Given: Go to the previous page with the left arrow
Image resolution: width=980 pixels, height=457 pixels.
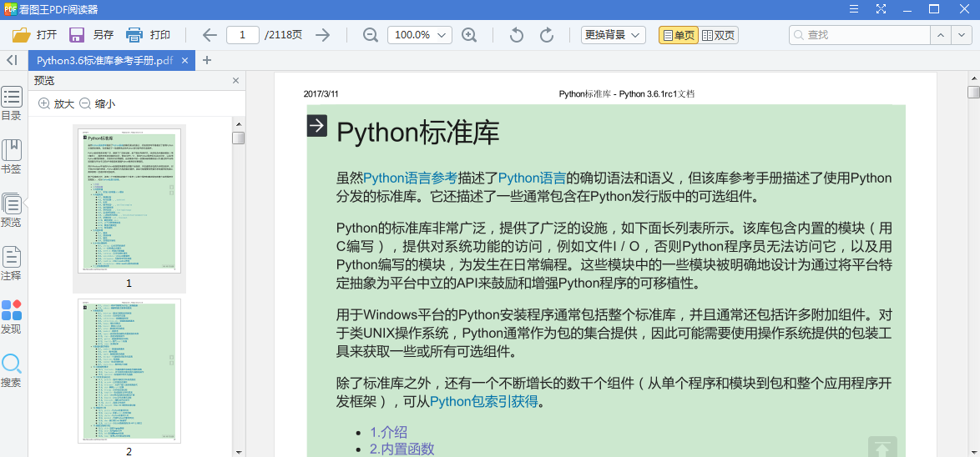Looking at the screenshot, I should click(210, 35).
